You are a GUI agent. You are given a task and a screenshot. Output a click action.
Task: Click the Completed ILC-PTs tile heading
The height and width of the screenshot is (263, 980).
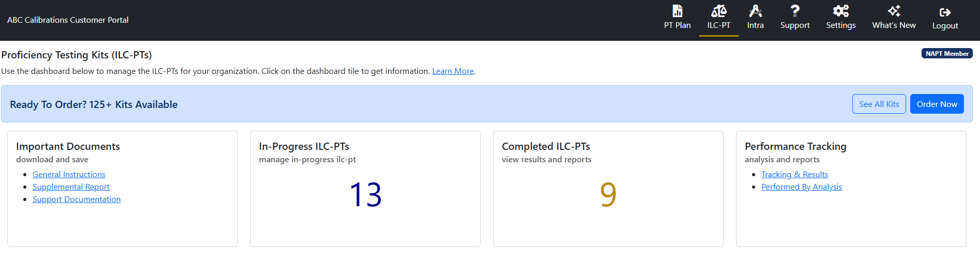pyautogui.click(x=546, y=146)
